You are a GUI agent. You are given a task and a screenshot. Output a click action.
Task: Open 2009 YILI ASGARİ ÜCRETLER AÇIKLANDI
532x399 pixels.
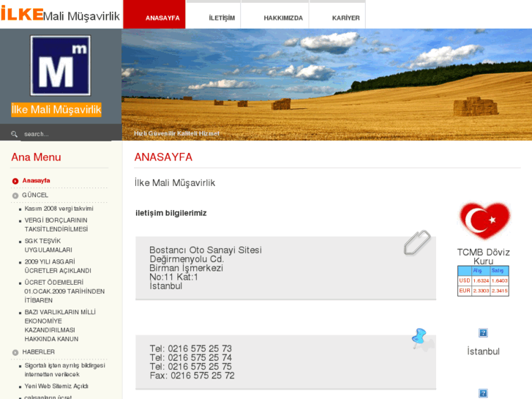[x=58, y=266]
